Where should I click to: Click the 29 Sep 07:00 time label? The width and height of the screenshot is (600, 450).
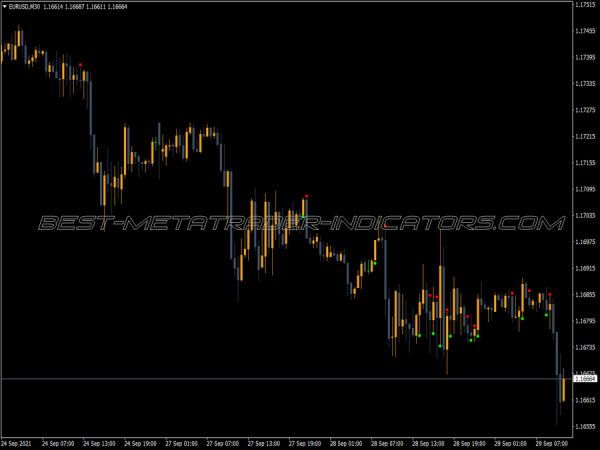(552, 443)
